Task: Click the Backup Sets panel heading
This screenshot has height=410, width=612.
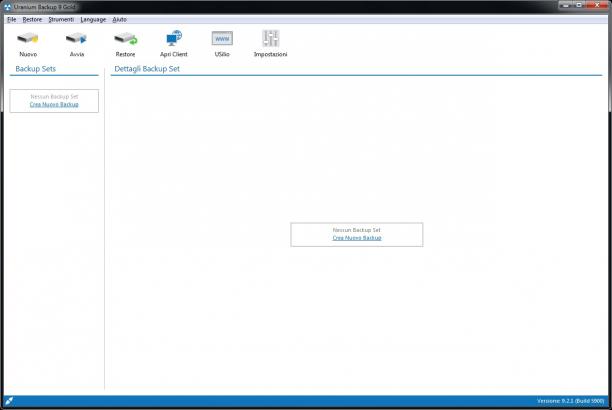Action: click(36, 69)
